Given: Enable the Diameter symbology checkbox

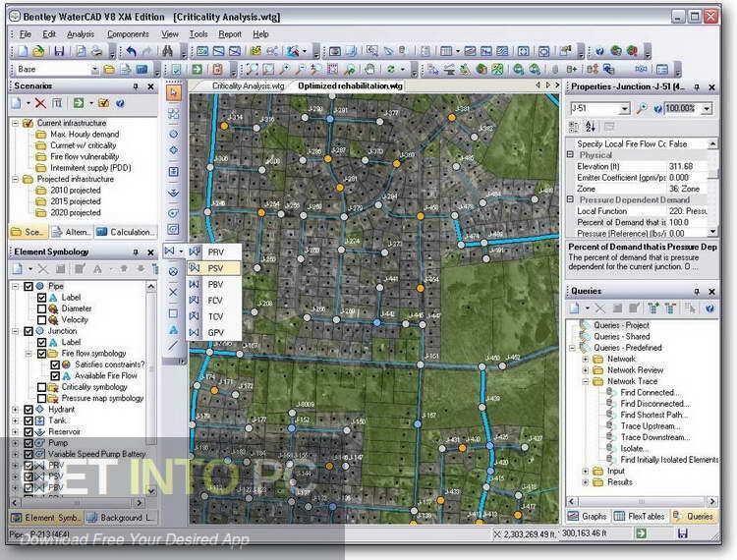Looking at the screenshot, I should point(41,308).
